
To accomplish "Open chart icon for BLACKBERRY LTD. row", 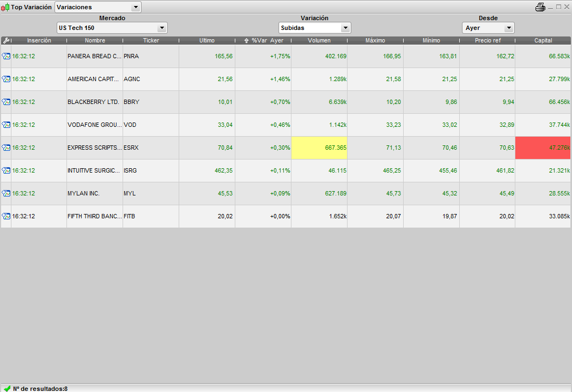I will pos(6,102).
